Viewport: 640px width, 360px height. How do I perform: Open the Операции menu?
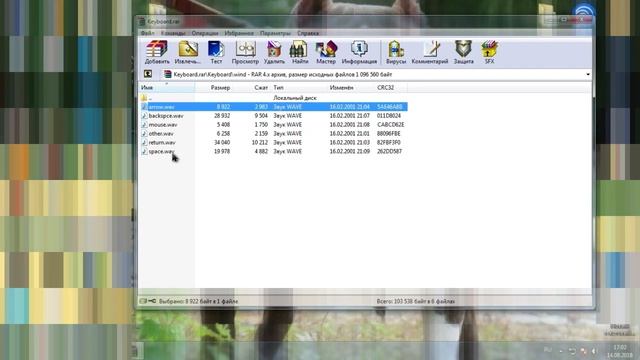(205, 33)
